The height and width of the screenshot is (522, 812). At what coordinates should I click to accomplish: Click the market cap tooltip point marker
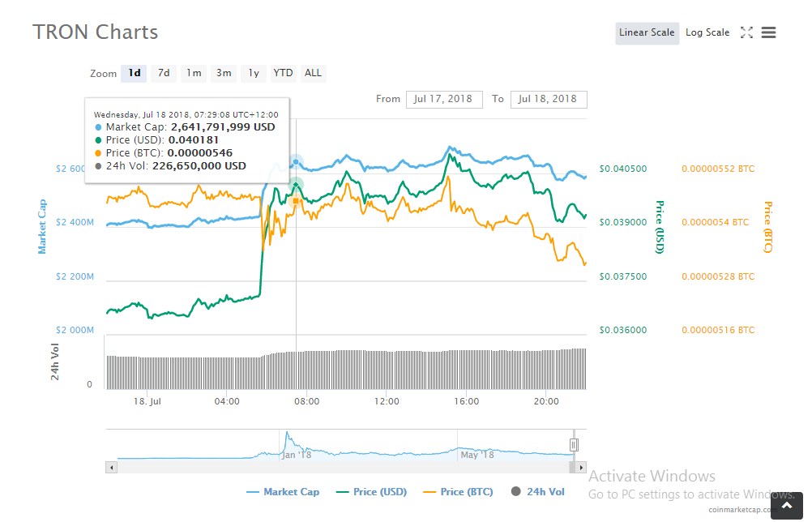(296, 162)
